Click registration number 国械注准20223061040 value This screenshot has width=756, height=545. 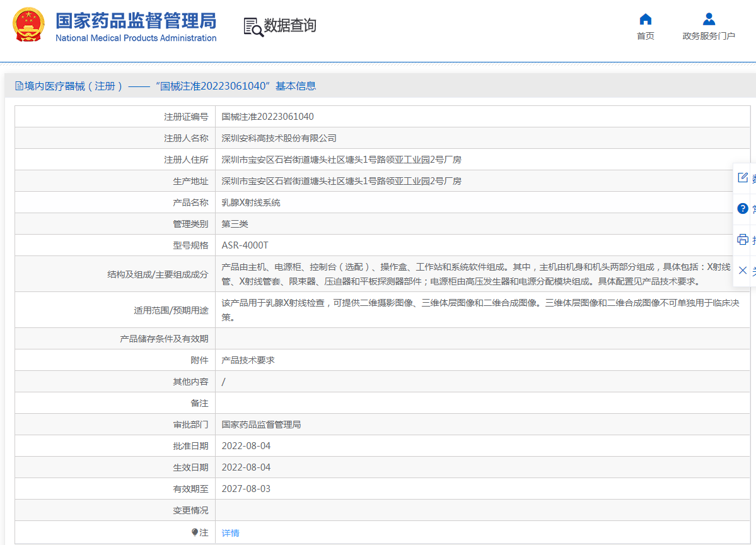(267, 117)
